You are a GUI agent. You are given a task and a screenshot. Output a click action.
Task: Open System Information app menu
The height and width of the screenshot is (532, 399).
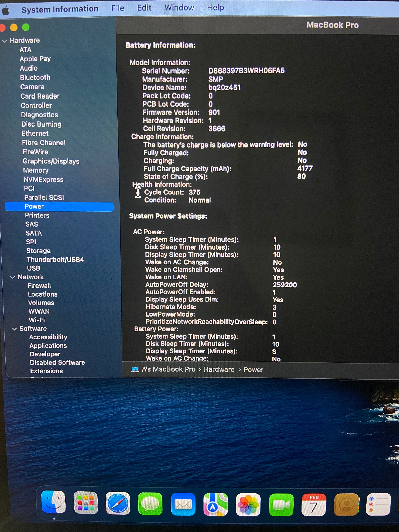(60, 9)
